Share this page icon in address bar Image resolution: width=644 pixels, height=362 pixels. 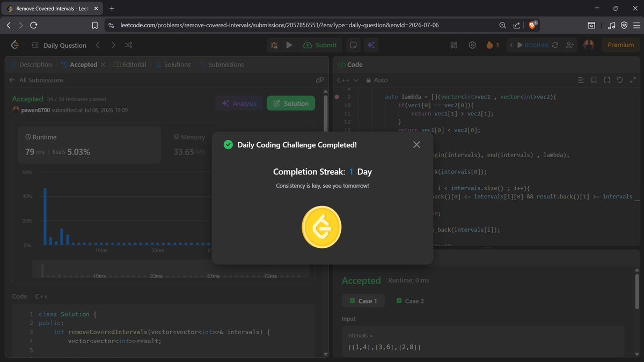point(516,25)
